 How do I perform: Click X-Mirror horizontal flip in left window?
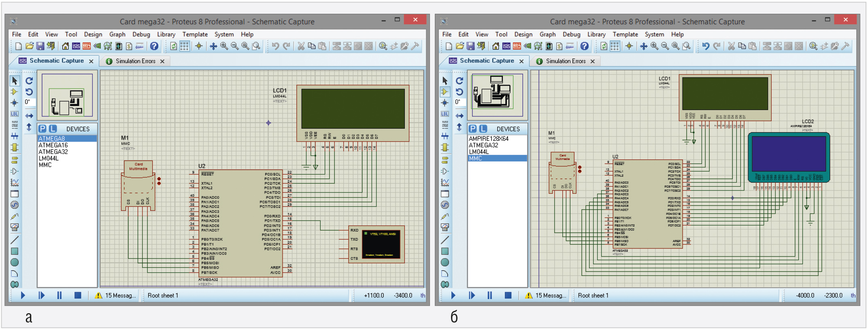click(x=29, y=116)
